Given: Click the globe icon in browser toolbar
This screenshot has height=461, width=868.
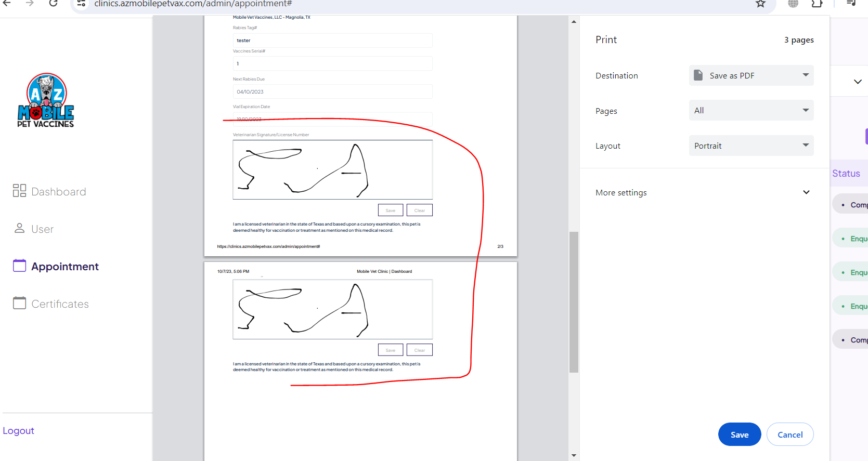Looking at the screenshot, I should [x=793, y=4].
